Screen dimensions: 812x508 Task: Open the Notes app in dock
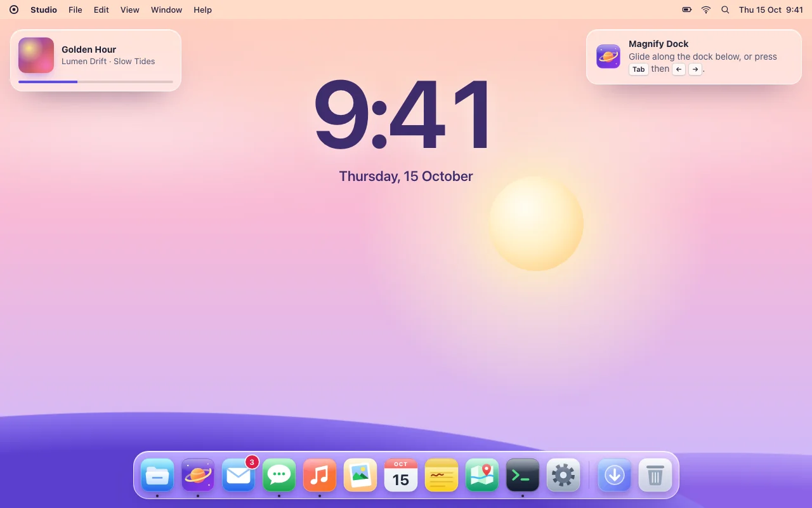tap(442, 475)
